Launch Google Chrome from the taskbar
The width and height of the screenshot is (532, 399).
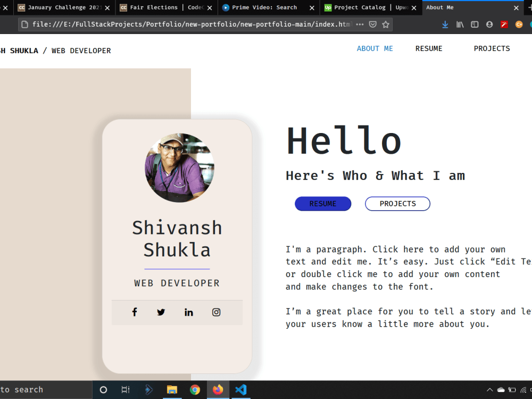195,390
